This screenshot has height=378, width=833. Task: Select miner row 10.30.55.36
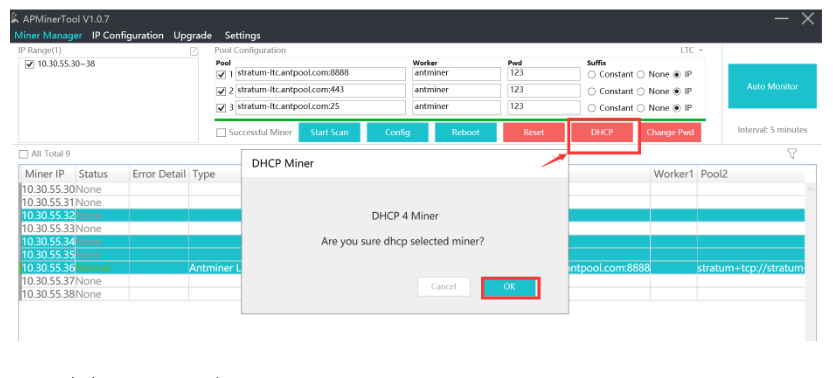412,268
